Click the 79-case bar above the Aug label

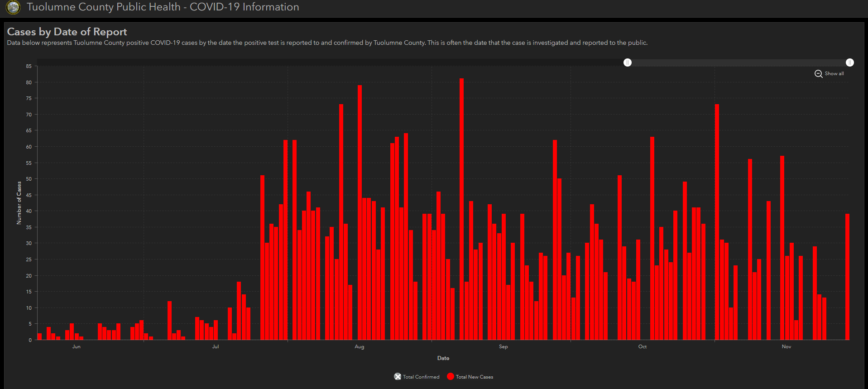[360, 213]
